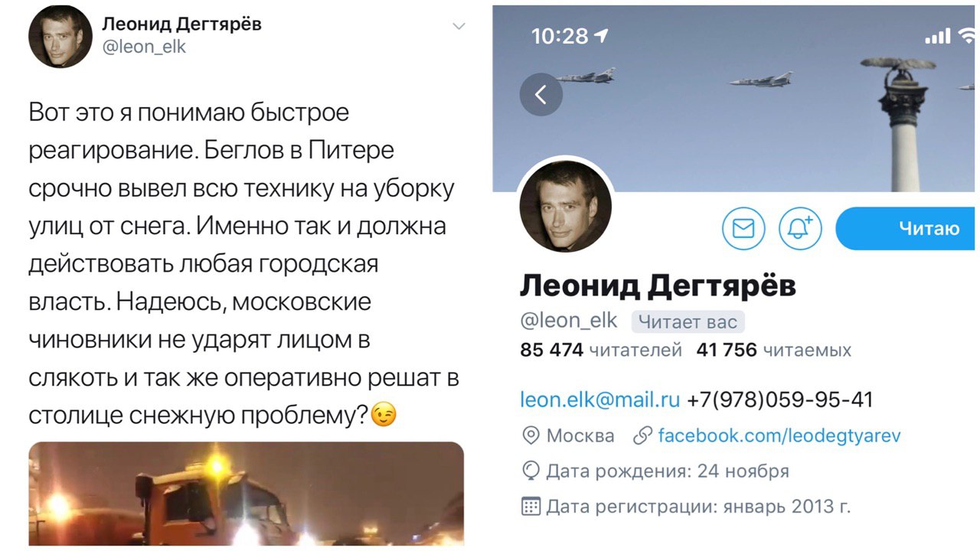Open facebook.com/leodegtyarev link
This screenshot has height=551, width=980.
779,436
